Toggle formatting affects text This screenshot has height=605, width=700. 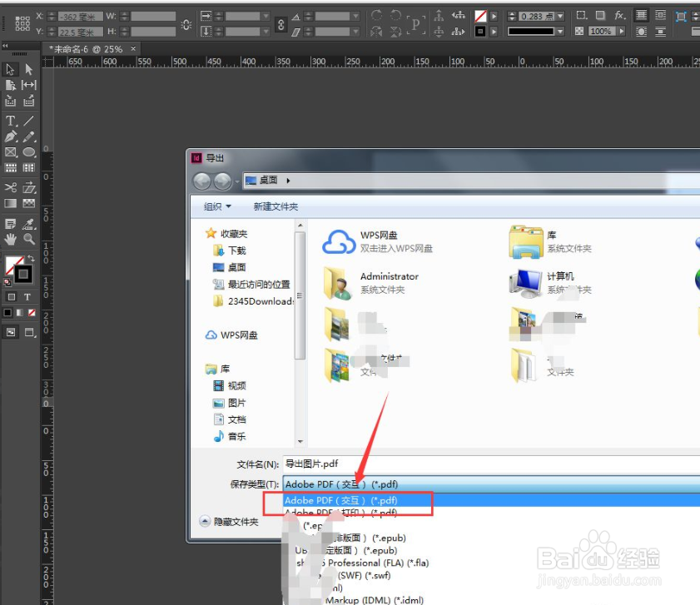pos(27,297)
